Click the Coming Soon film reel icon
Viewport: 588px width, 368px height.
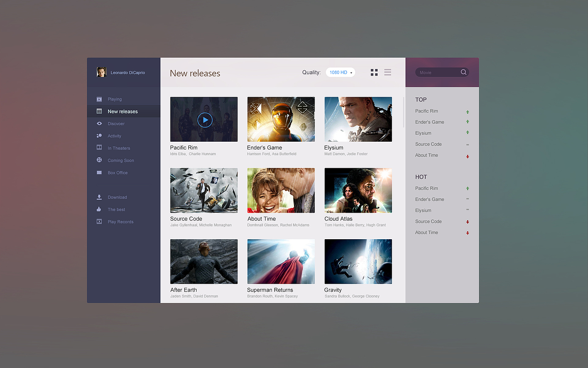point(99,160)
